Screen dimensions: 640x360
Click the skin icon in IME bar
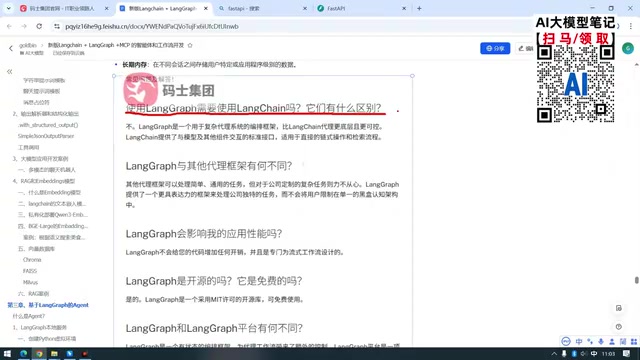(623, 341)
